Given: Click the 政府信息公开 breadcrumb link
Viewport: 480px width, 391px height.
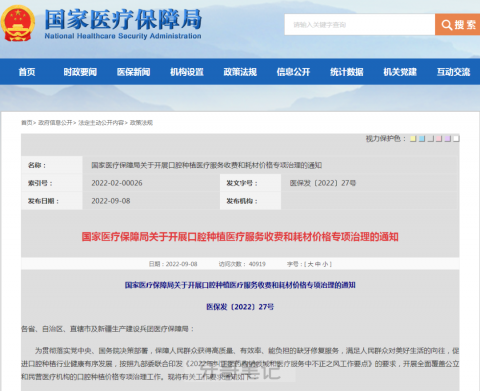Looking at the screenshot, I should coord(55,123).
